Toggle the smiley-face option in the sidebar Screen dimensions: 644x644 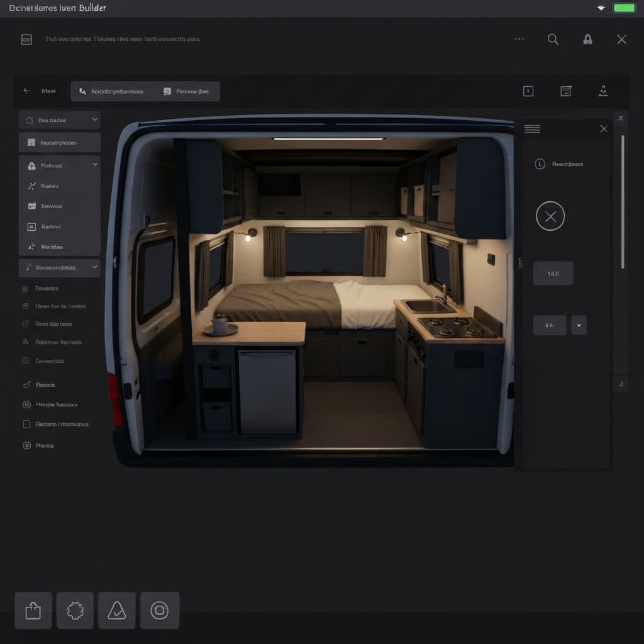click(x=25, y=404)
